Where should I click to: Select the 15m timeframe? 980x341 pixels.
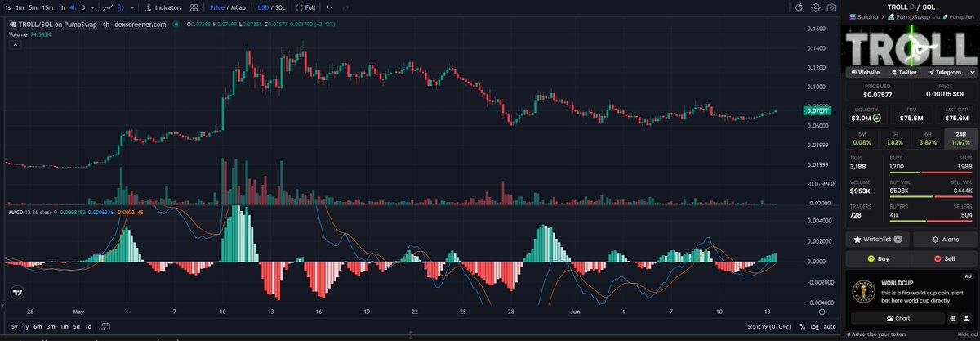[48, 7]
